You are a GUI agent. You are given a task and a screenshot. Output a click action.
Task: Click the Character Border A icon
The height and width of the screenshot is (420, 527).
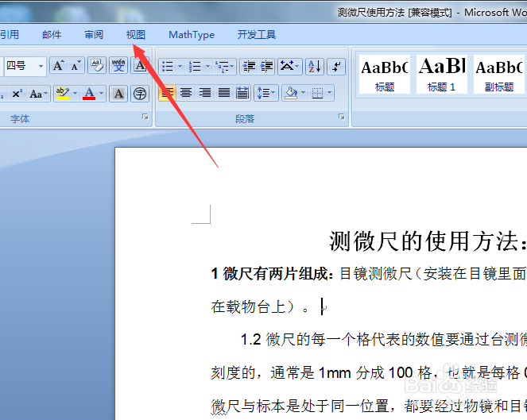(140, 66)
